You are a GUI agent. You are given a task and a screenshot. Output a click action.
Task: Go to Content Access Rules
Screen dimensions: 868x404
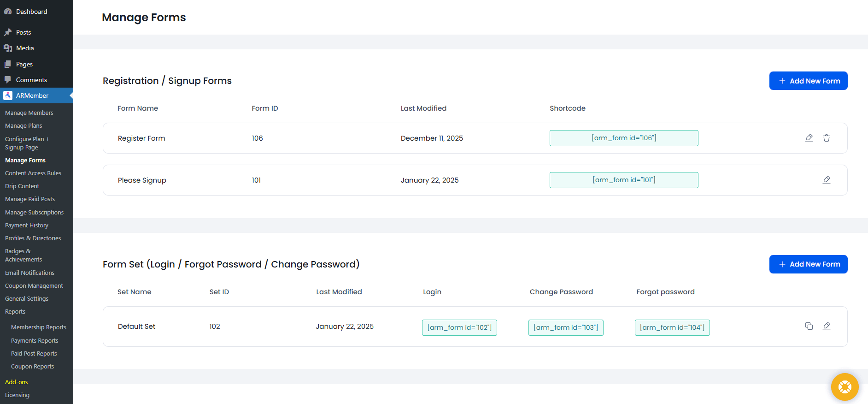[33, 173]
